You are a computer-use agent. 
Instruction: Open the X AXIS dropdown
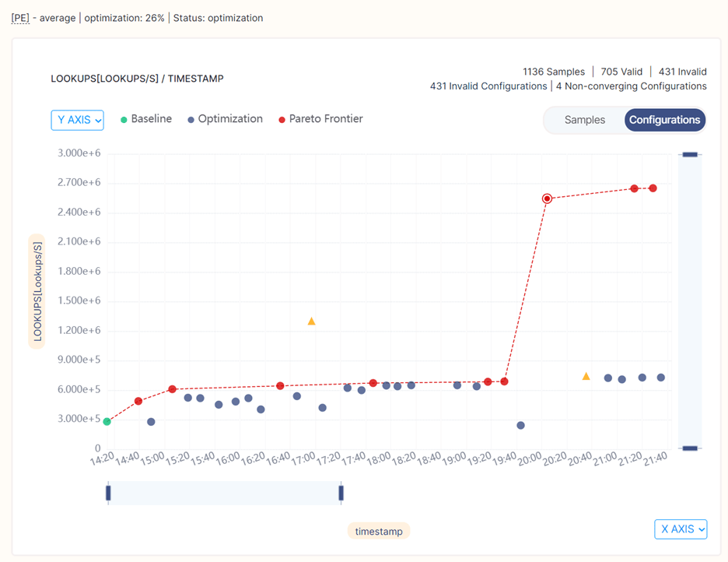pyautogui.click(x=681, y=529)
